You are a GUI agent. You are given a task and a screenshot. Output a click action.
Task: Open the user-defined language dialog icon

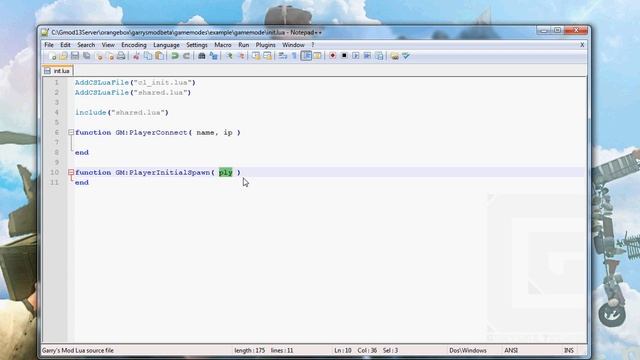pos(318,56)
